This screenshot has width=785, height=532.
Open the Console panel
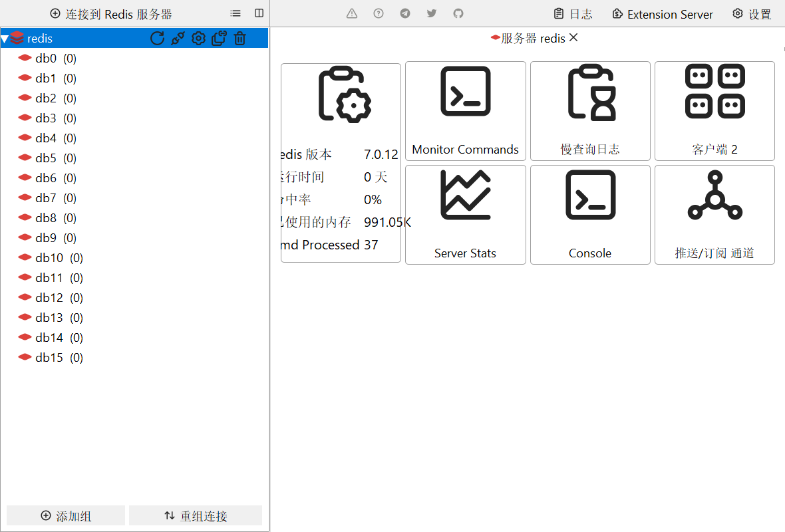tap(589, 214)
